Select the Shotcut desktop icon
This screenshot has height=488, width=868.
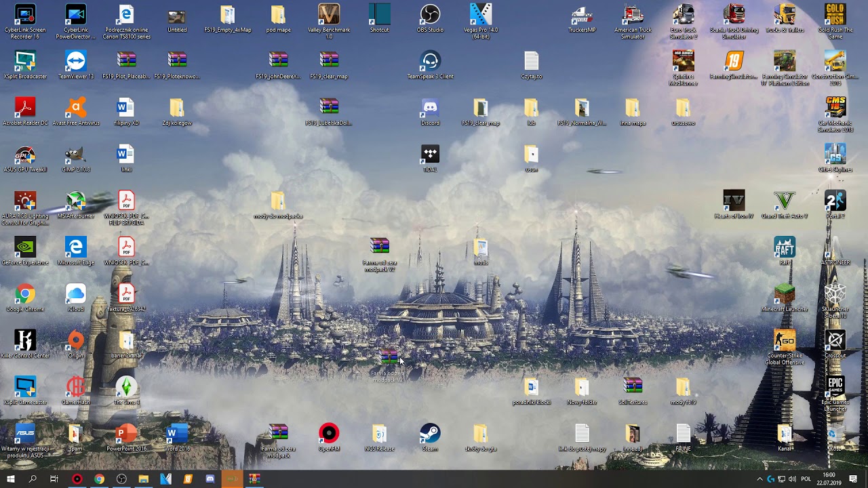380,18
